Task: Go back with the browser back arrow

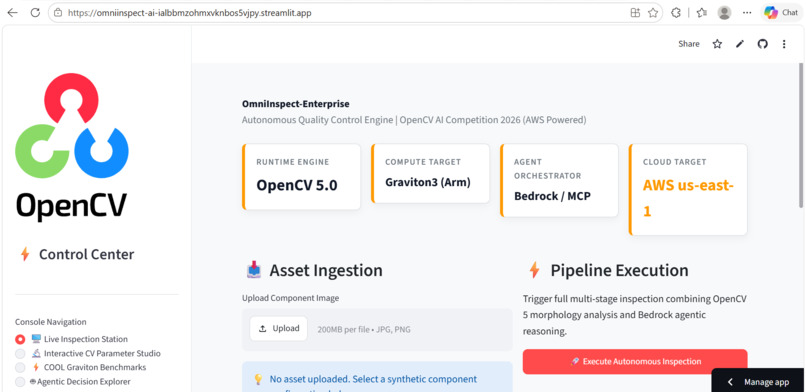Action: (x=12, y=13)
